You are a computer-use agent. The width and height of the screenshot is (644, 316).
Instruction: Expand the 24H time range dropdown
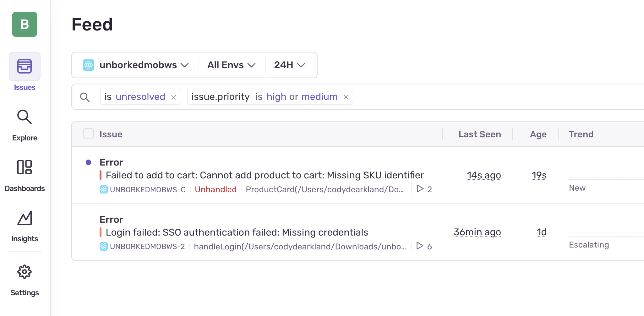[x=290, y=65]
